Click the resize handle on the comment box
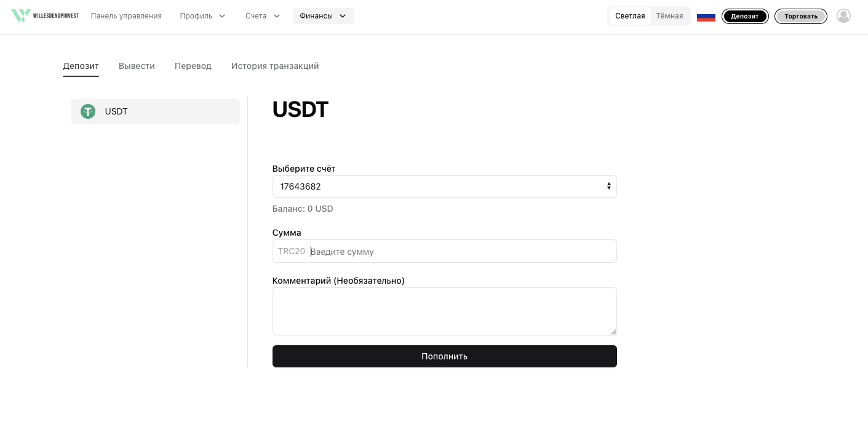Viewport: 868px width, 448px height. 613,332
